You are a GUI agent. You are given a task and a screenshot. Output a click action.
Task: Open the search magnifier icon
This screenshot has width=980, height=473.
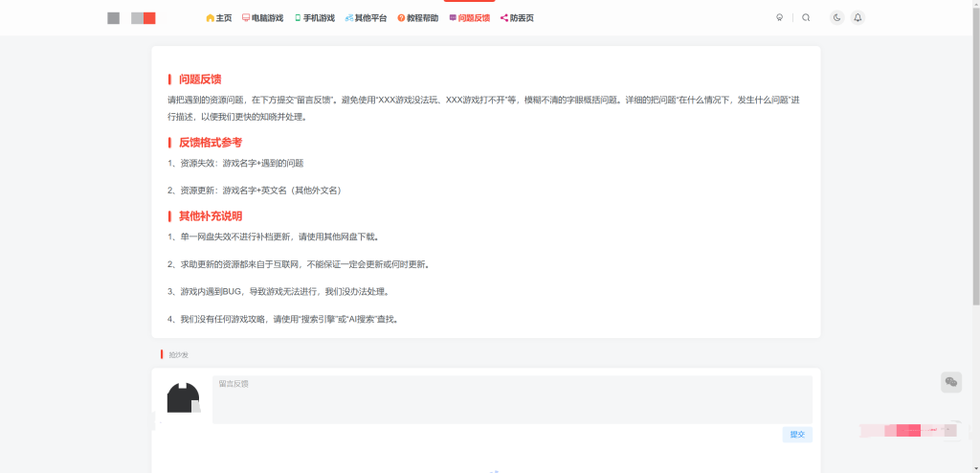[x=806, y=17]
